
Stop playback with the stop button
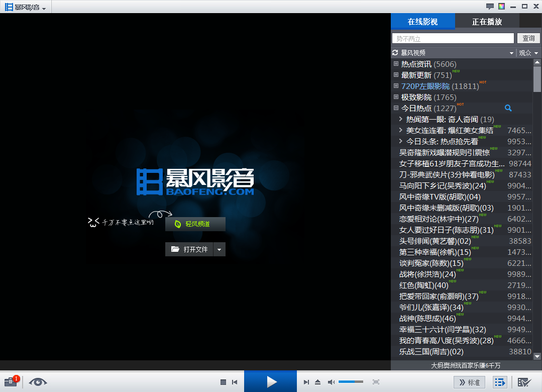224,382
